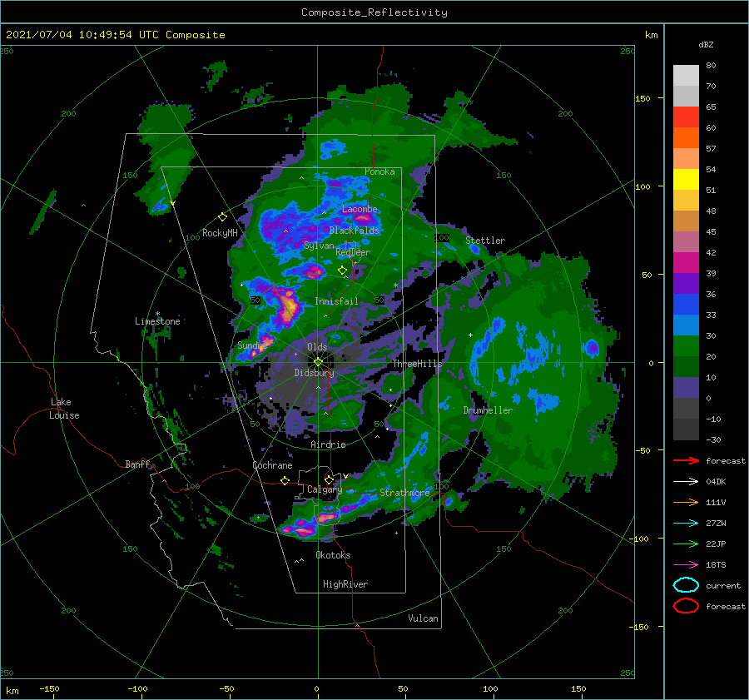Click the Olds town label
Image resolution: width=749 pixels, height=700 pixels.
[317, 347]
